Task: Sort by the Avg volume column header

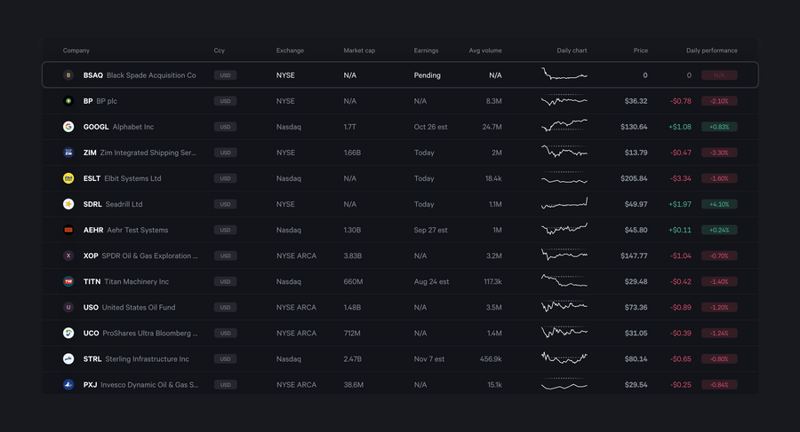Action: pyautogui.click(x=485, y=50)
